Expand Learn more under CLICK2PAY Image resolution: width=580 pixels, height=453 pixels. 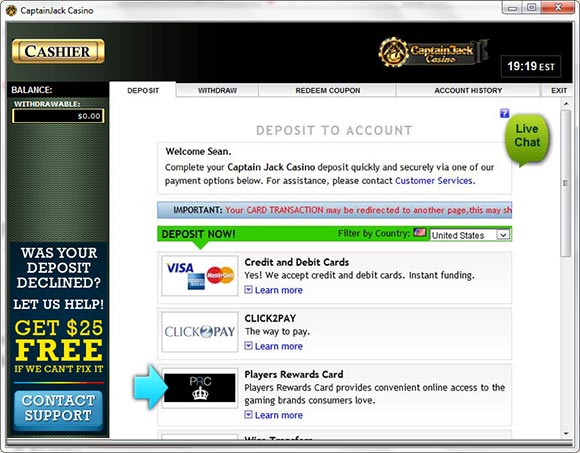274,346
